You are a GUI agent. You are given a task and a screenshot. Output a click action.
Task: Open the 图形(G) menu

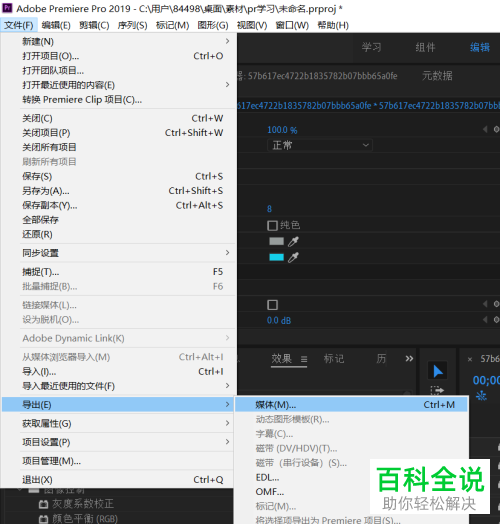pyautogui.click(x=213, y=25)
